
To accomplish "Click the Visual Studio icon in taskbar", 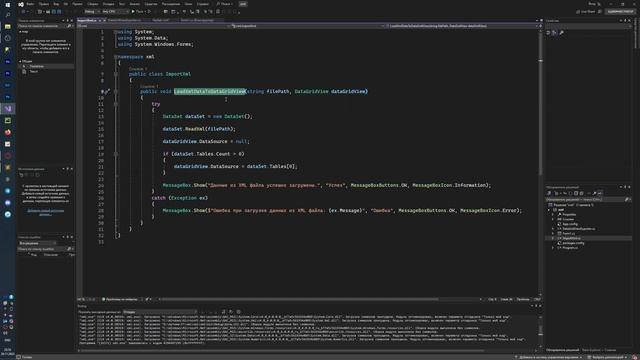I will pyautogui.click(x=8, y=109).
